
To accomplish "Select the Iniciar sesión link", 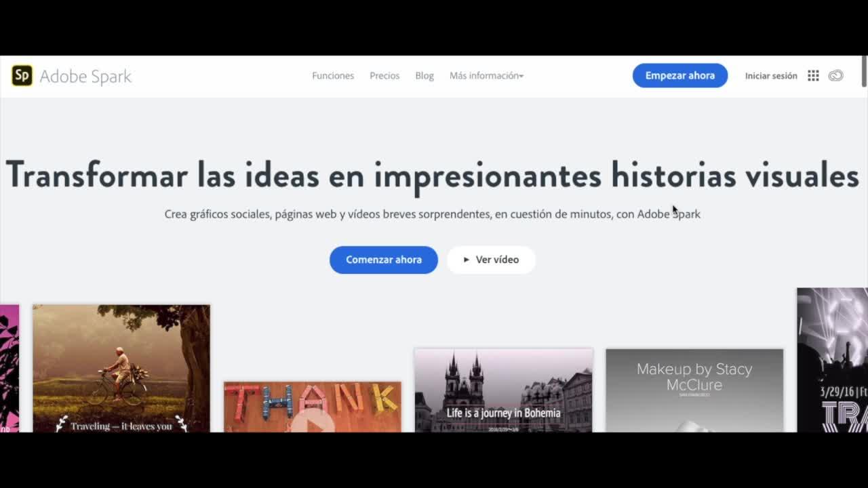I will point(771,76).
